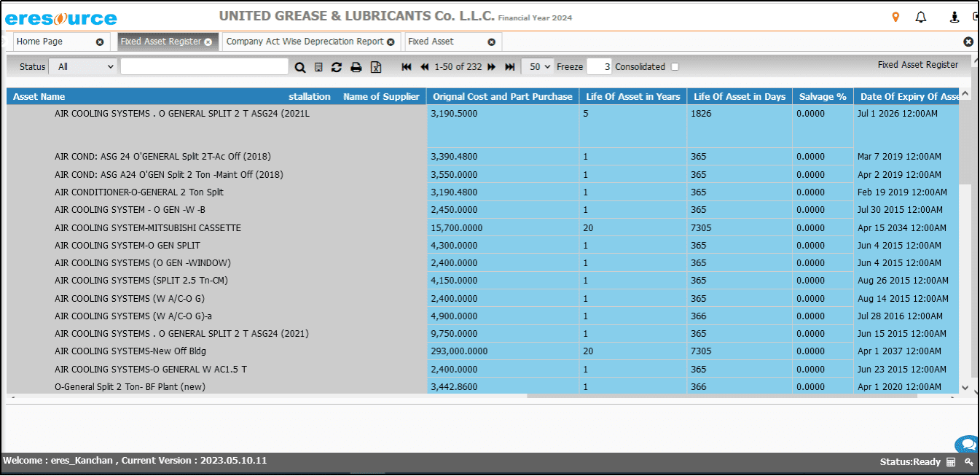The width and height of the screenshot is (980, 476).
Task: Click the orange location pin icon
Action: click(x=895, y=17)
